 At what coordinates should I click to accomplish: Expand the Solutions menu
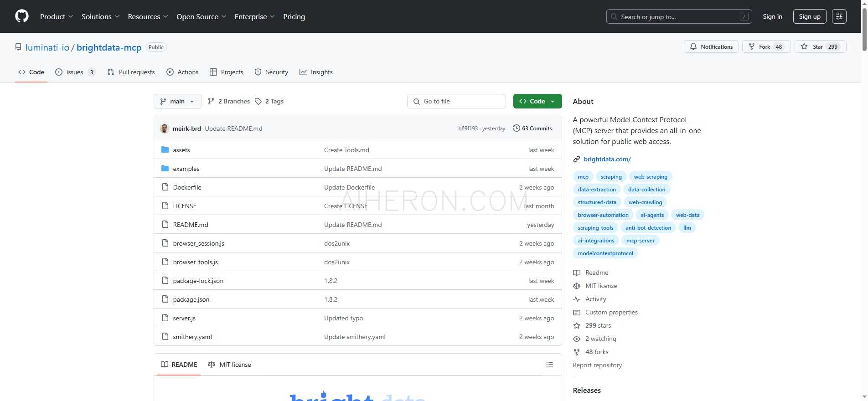[x=100, y=16]
